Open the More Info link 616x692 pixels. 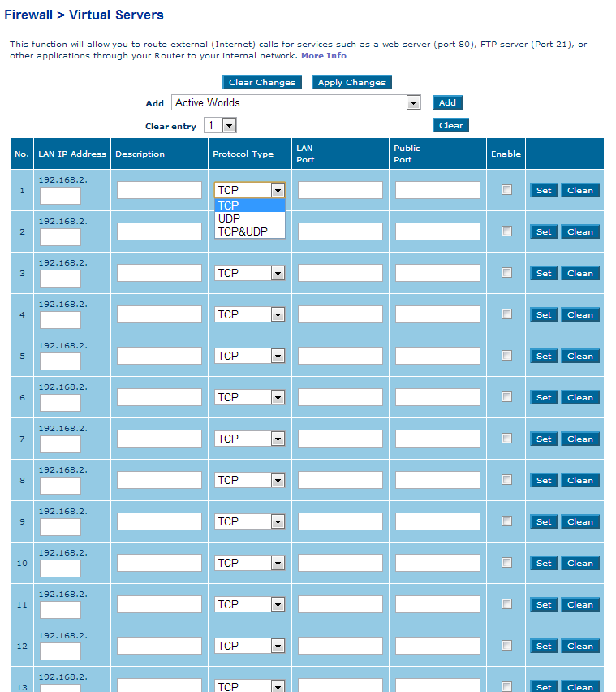[324, 56]
